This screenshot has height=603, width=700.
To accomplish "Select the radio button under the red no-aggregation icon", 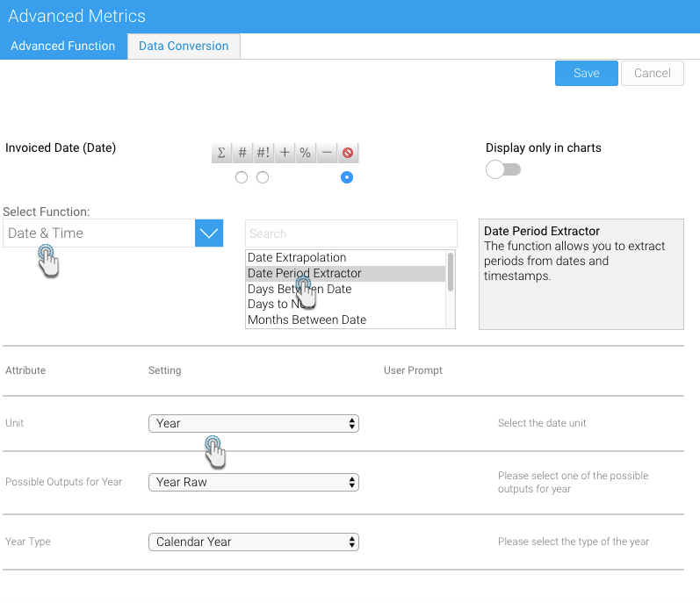I will 347,177.
